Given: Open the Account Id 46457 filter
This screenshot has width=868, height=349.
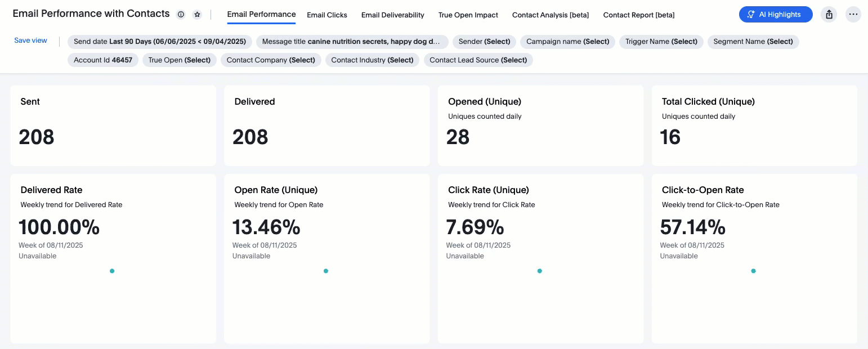Looking at the screenshot, I should [x=103, y=60].
